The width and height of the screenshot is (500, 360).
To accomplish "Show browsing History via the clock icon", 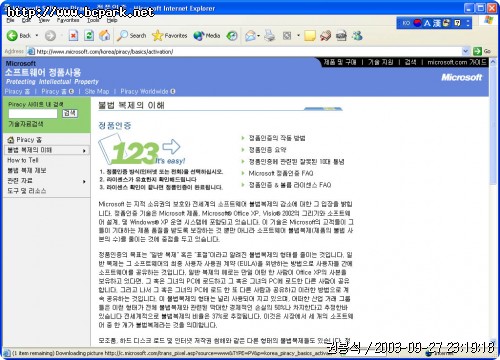I will [x=232, y=35].
